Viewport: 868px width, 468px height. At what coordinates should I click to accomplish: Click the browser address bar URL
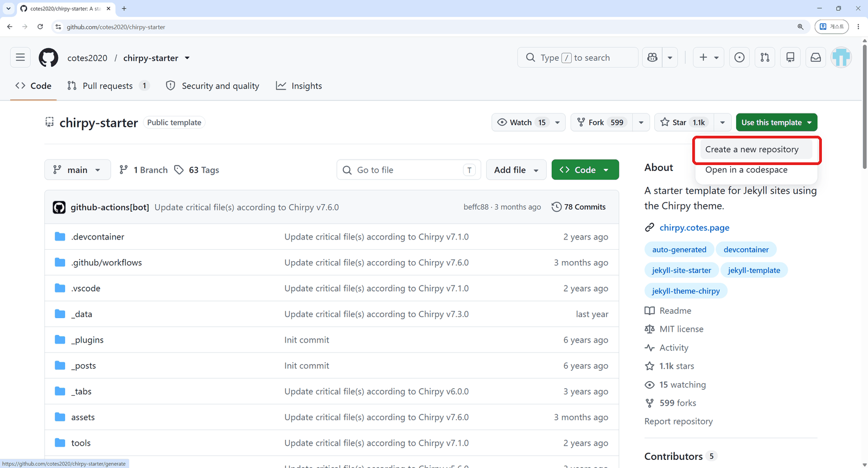(x=116, y=27)
